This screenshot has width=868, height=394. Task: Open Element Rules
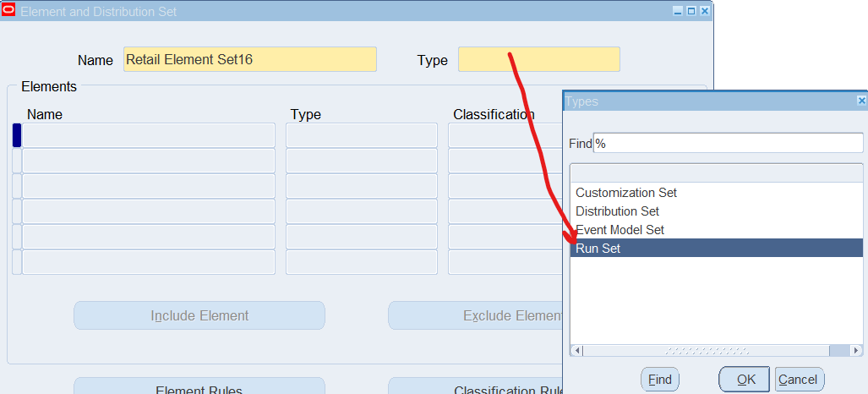(x=199, y=387)
